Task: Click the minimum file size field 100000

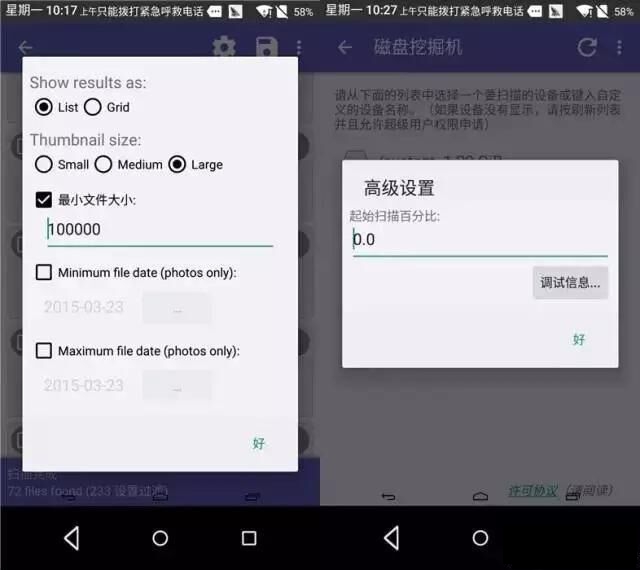Action: [x=160, y=230]
